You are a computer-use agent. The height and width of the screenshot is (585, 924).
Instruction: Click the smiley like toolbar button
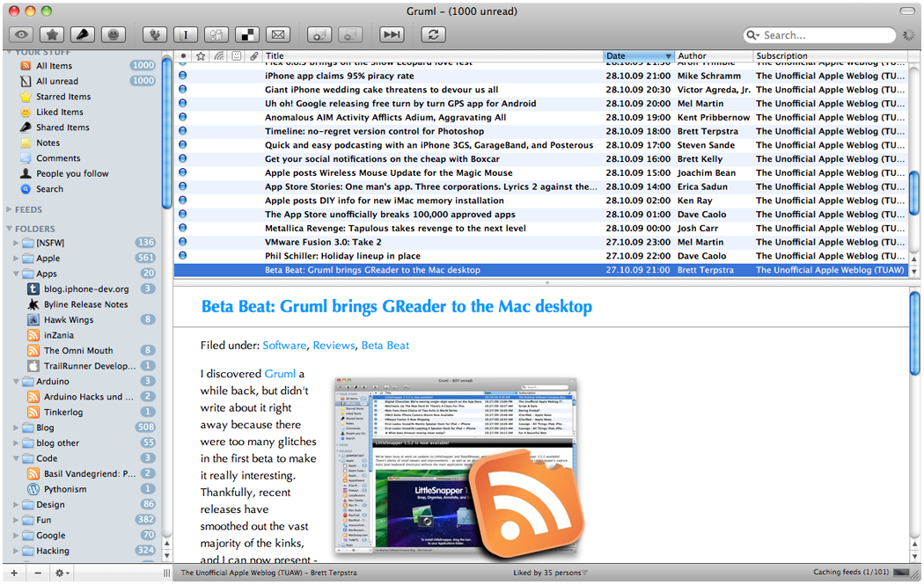click(114, 35)
